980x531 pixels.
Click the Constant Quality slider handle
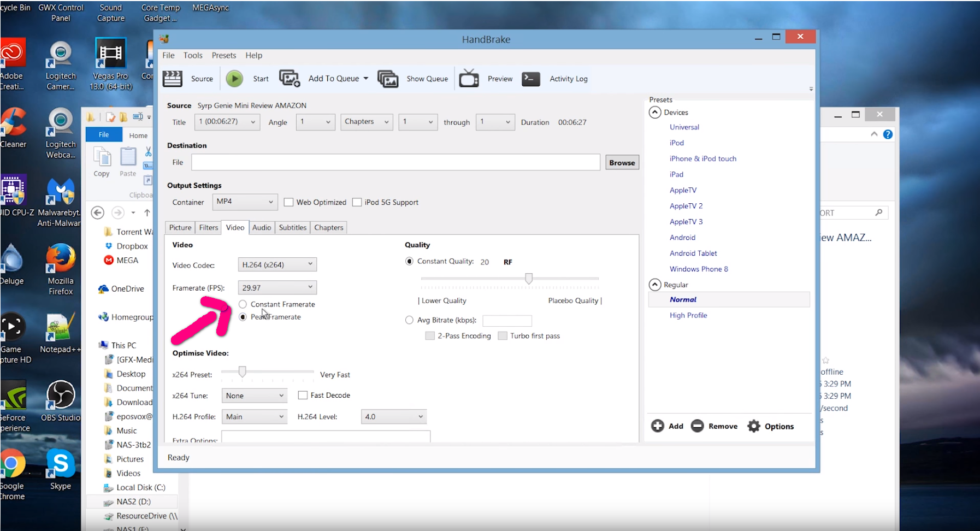coord(529,279)
